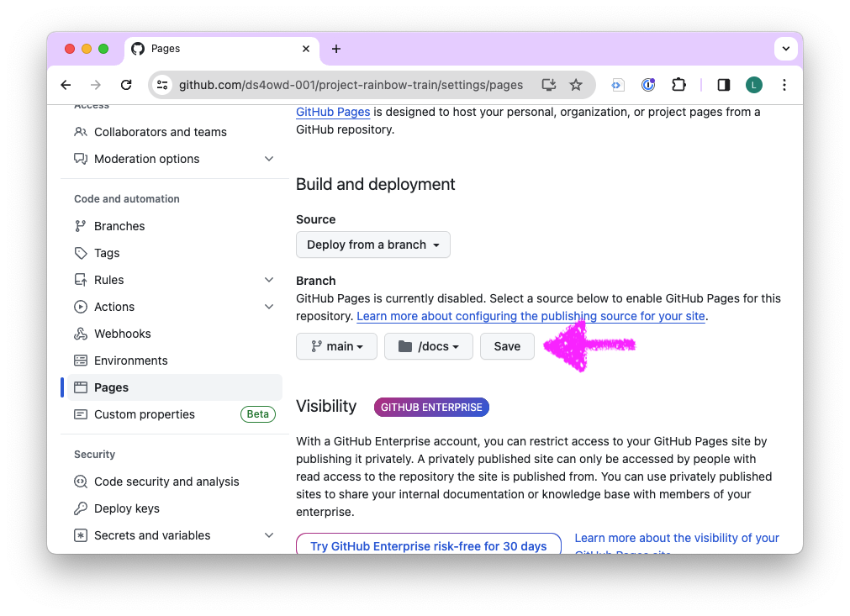This screenshot has width=850, height=616.
Task: Click the browser reload page icon
Action: point(126,85)
